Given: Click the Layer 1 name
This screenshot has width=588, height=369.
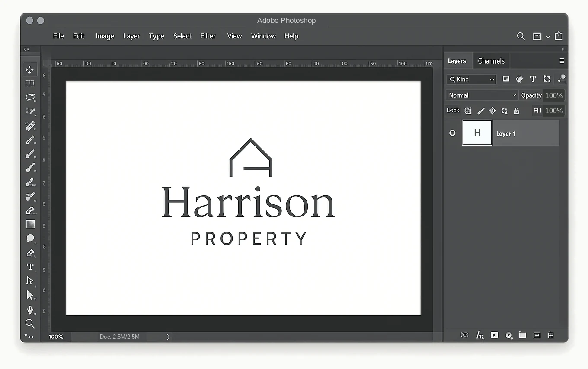Looking at the screenshot, I should [506, 134].
